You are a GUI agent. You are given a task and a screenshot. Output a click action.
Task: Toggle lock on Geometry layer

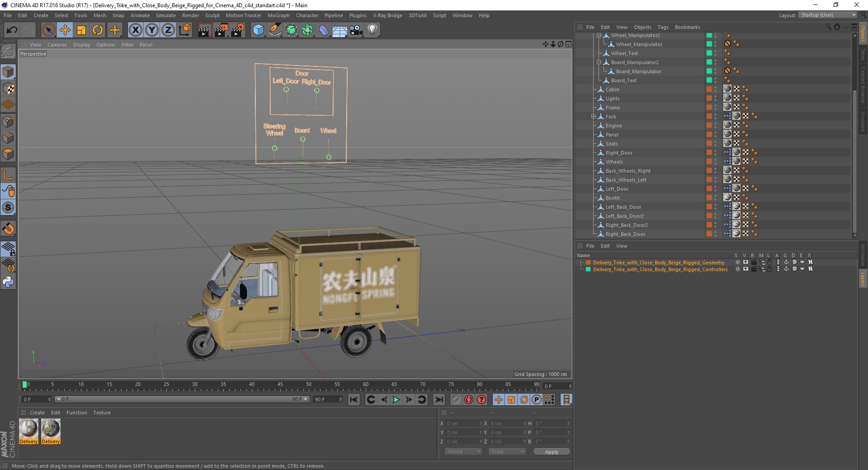click(769, 262)
